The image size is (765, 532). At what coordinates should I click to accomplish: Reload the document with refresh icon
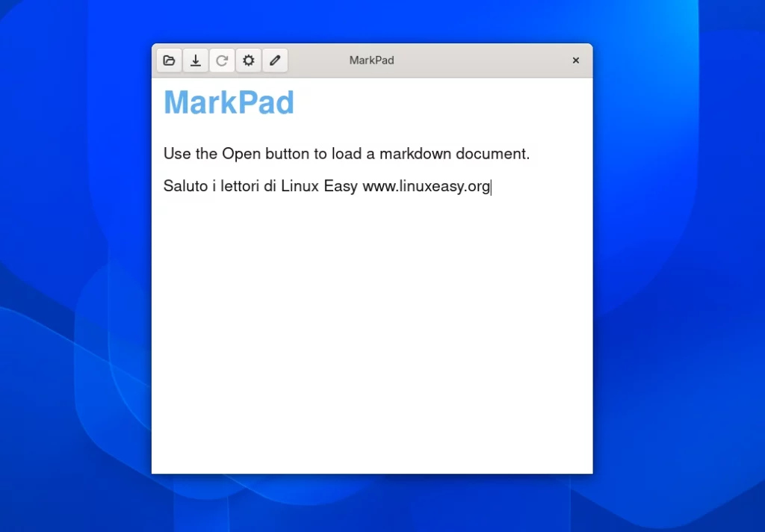222,61
